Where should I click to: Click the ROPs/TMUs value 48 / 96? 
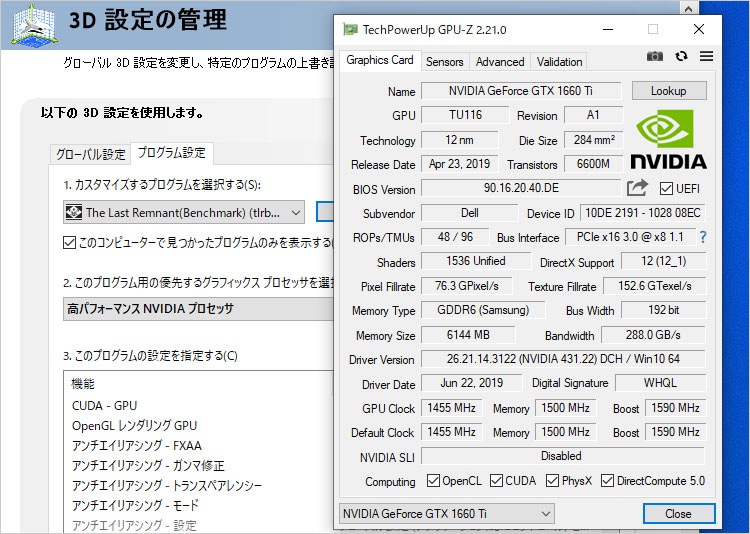tap(455, 237)
